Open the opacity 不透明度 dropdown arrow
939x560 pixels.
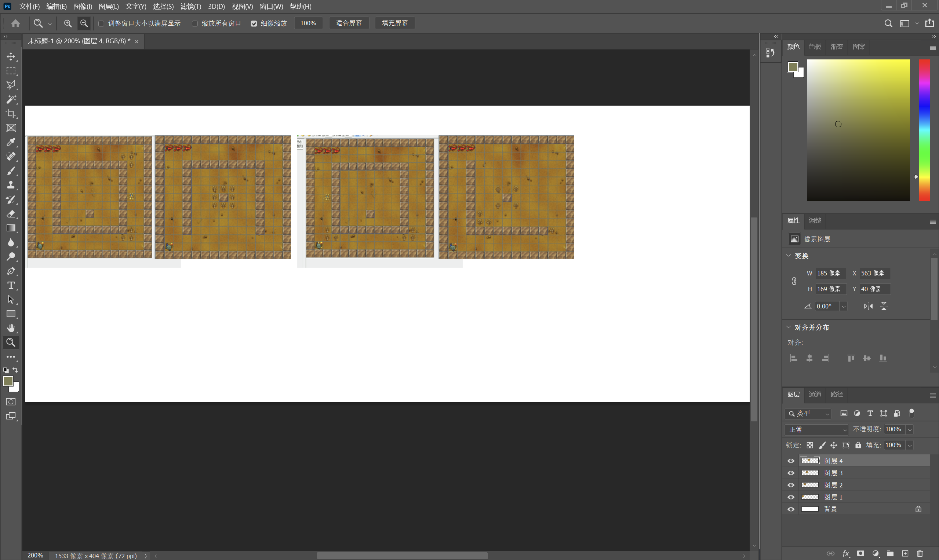910,429
